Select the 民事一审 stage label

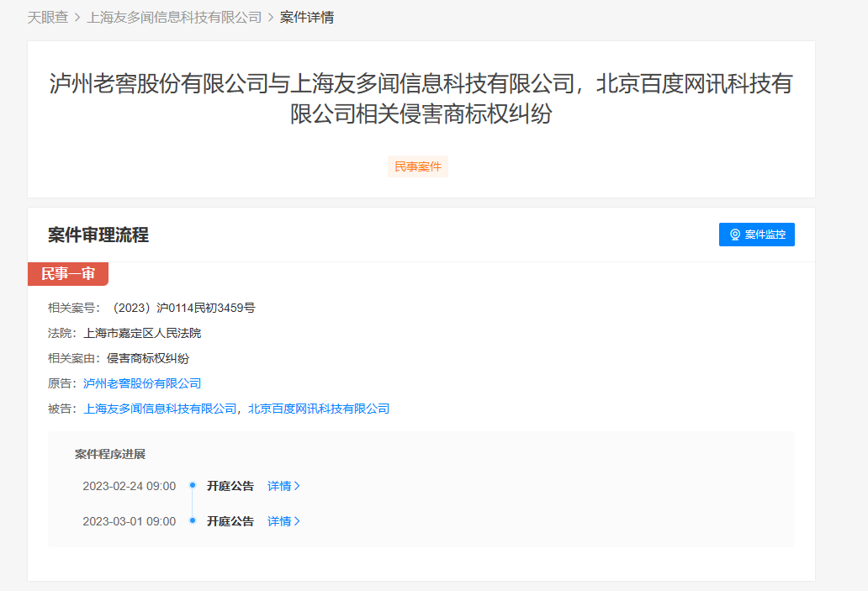[x=68, y=274]
